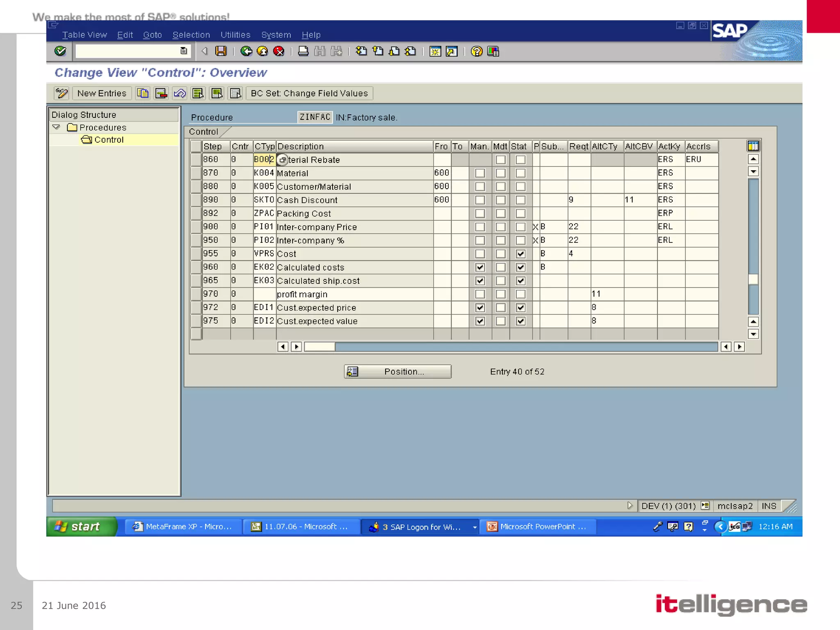This screenshot has width=840, height=630.
Task: Click the Copy As icon next to New Entries
Action: (x=143, y=94)
